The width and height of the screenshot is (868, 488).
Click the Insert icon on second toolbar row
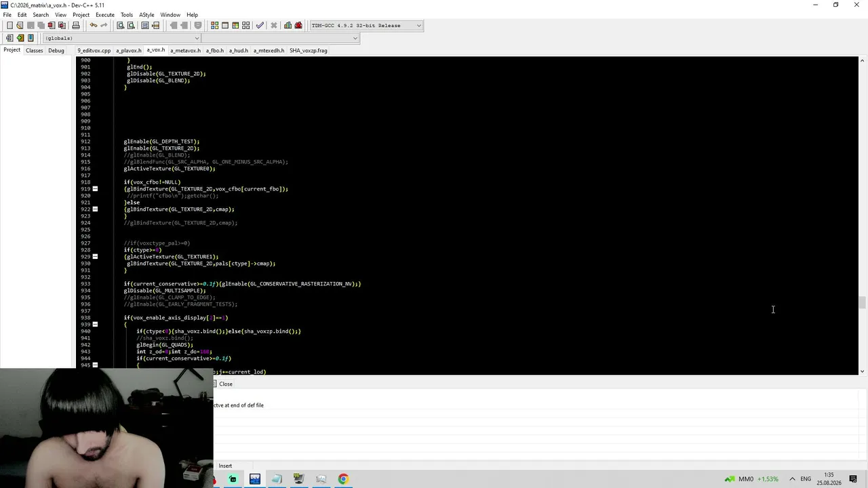pyautogui.click(x=9, y=38)
